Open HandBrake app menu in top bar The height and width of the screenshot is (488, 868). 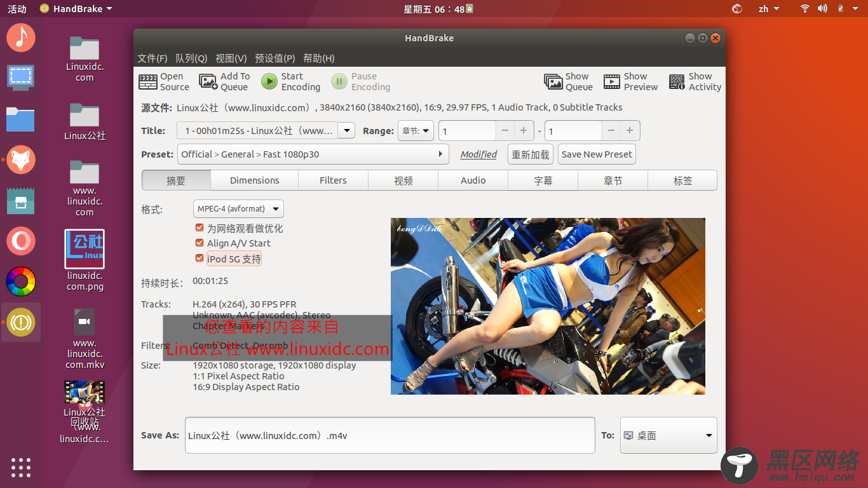[76, 9]
